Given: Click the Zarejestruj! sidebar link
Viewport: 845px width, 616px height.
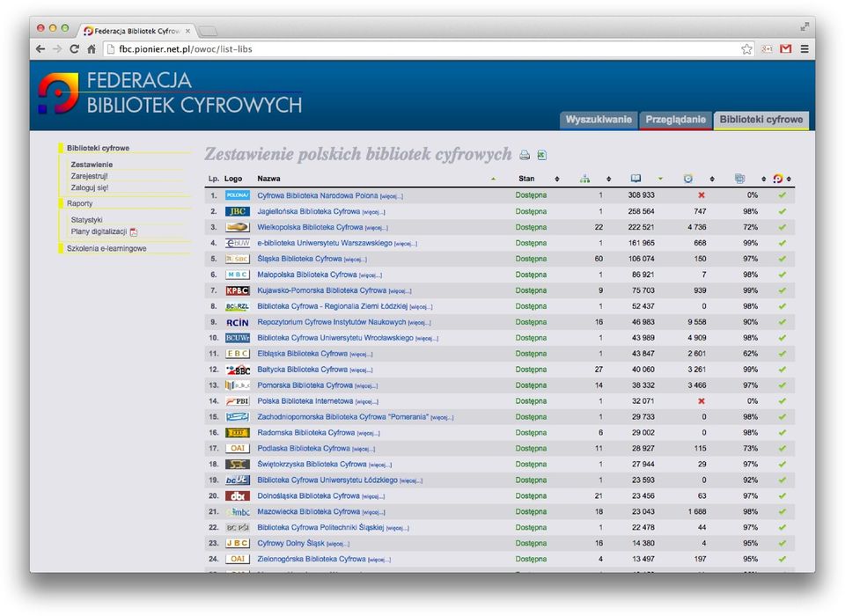Looking at the screenshot, I should (x=90, y=176).
